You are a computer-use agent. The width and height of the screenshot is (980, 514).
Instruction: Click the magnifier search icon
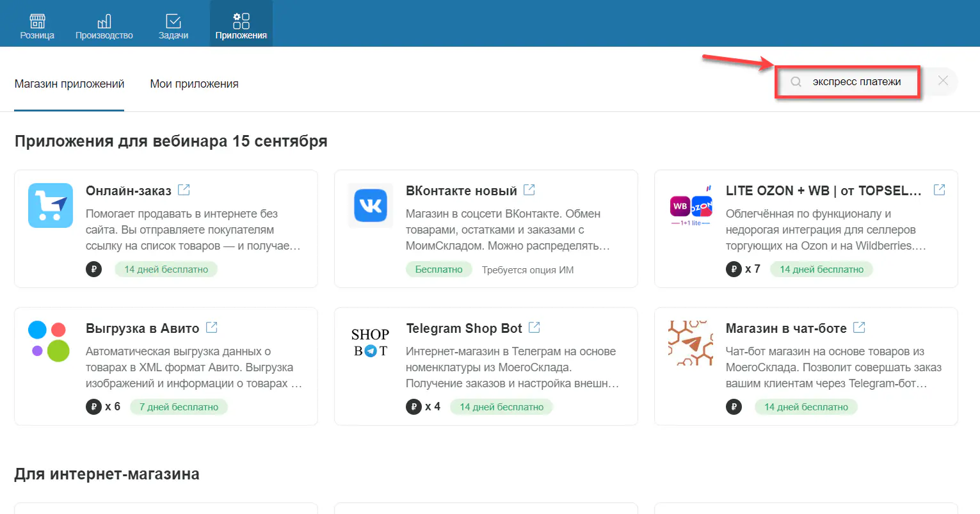click(796, 82)
